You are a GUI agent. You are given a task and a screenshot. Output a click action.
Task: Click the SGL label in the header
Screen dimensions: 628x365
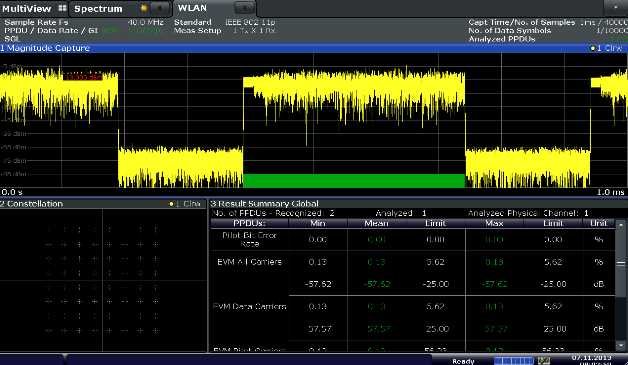click(12, 38)
